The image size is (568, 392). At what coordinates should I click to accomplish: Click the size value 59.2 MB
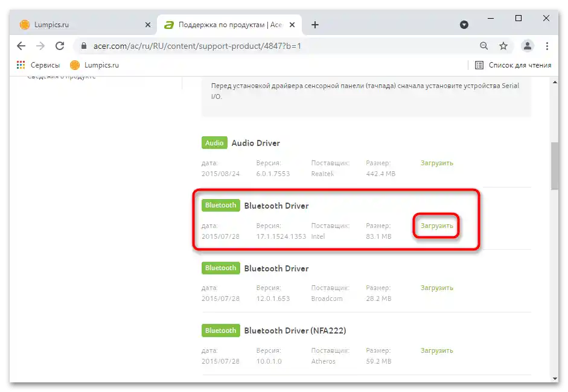click(x=378, y=361)
